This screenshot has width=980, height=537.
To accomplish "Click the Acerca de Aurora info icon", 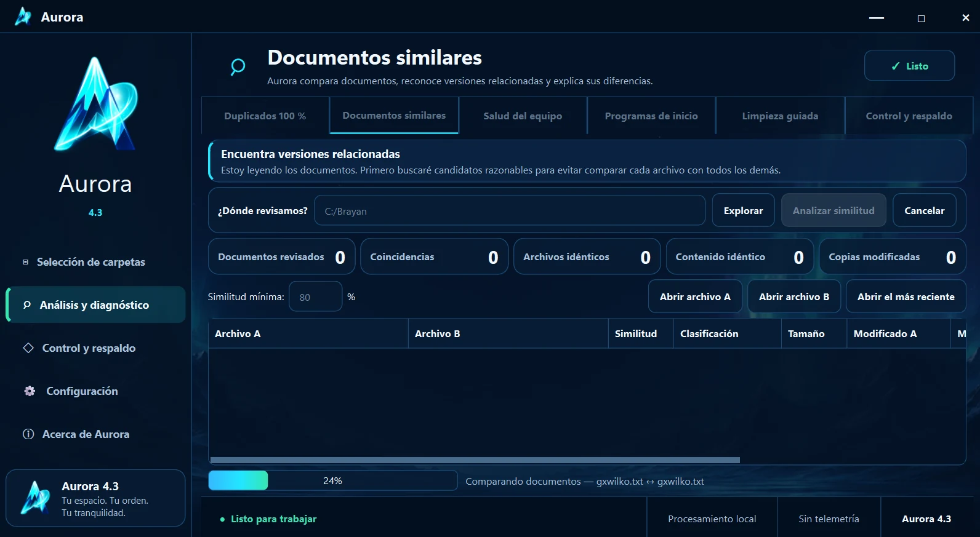I will pos(28,434).
